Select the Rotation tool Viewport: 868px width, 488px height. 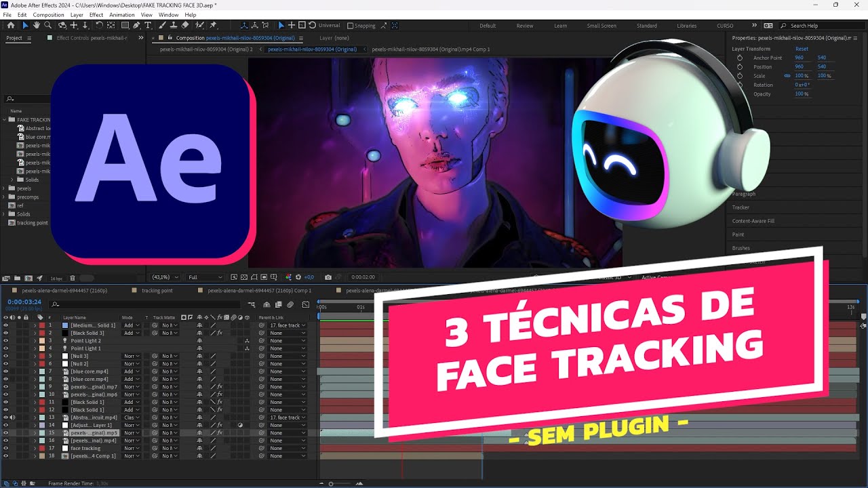pos(100,26)
